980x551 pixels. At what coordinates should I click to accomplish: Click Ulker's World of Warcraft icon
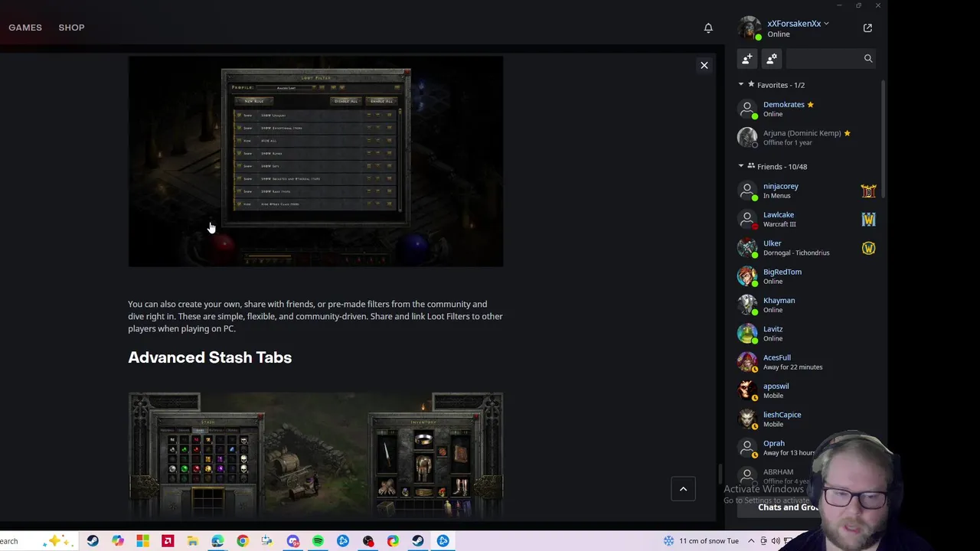(x=868, y=248)
